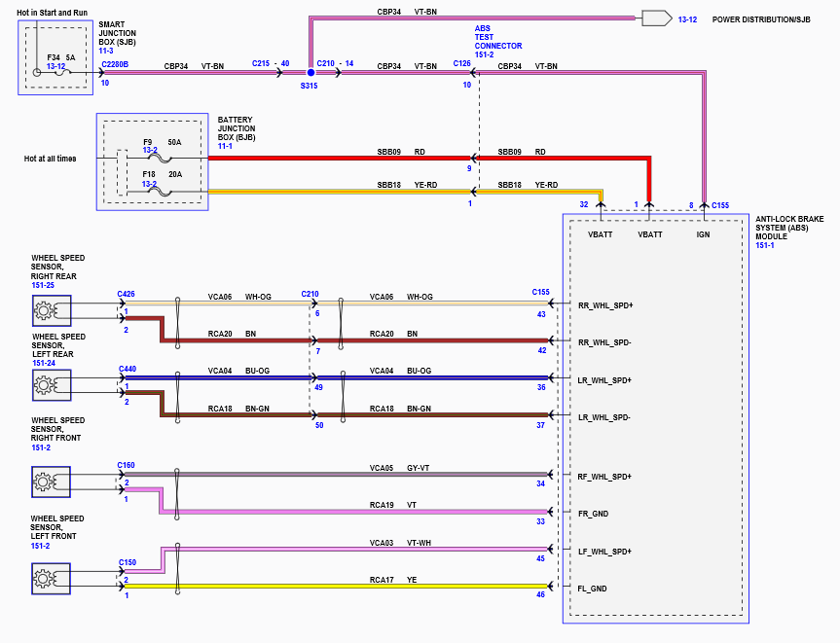Follow the 151-1 ABS module reference link

tap(764, 246)
